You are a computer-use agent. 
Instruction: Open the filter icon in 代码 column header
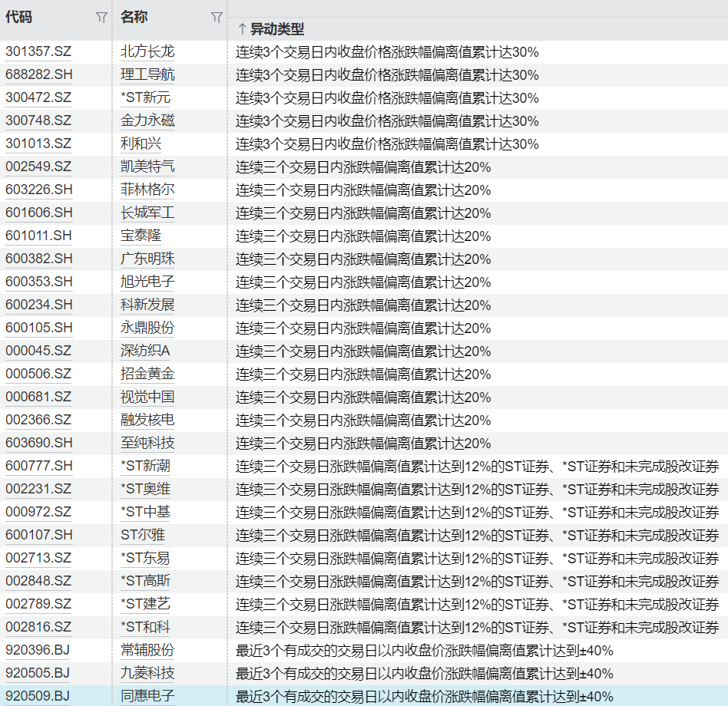101,18
